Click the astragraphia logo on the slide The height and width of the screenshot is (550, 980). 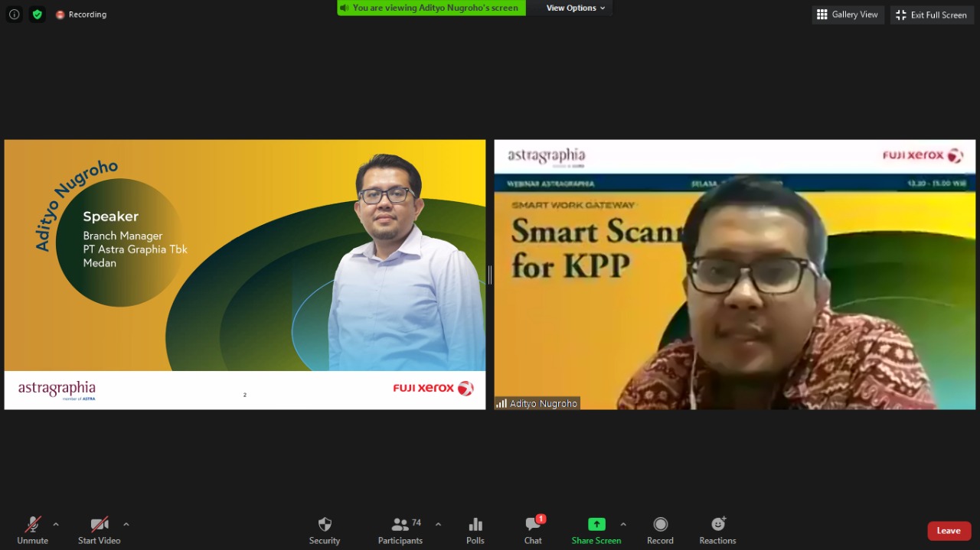click(57, 390)
